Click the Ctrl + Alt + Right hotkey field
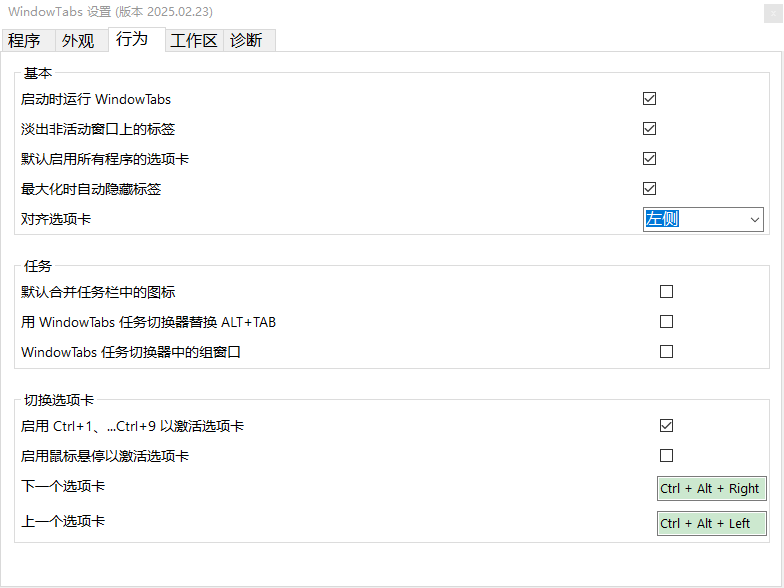Viewport: 784px width, 588px height. [x=712, y=488]
